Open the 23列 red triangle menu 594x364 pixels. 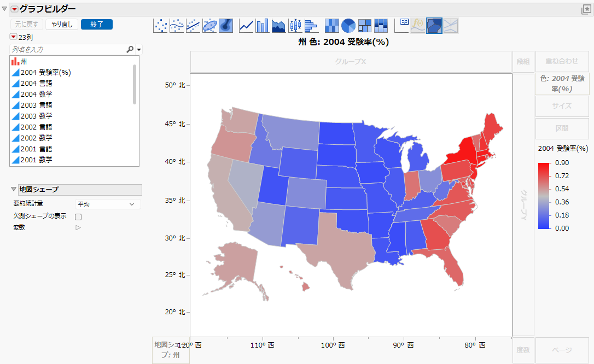(x=13, y=37)
